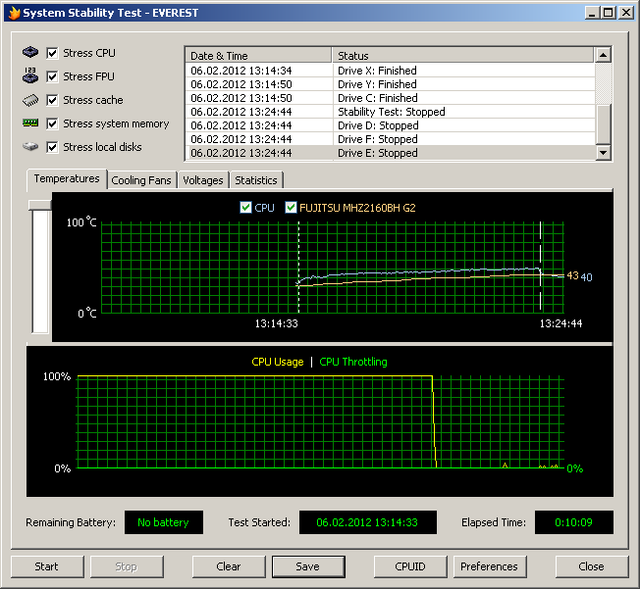Disable the Stress local disks checkbox
The height and width of the screenshot is (589, 640).
coord(53,147)
